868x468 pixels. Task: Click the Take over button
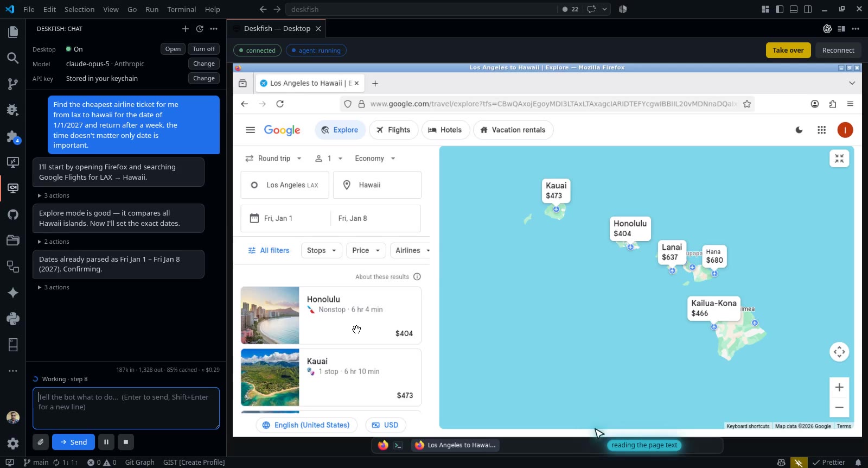[788, 50]
